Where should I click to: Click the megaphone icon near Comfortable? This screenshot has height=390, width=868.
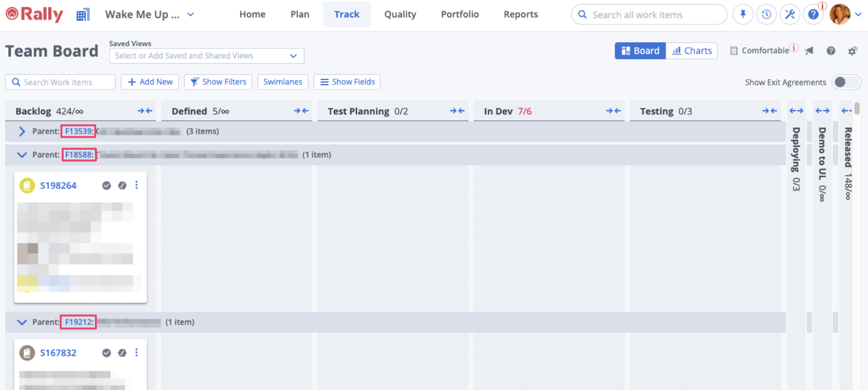(809, 51)
